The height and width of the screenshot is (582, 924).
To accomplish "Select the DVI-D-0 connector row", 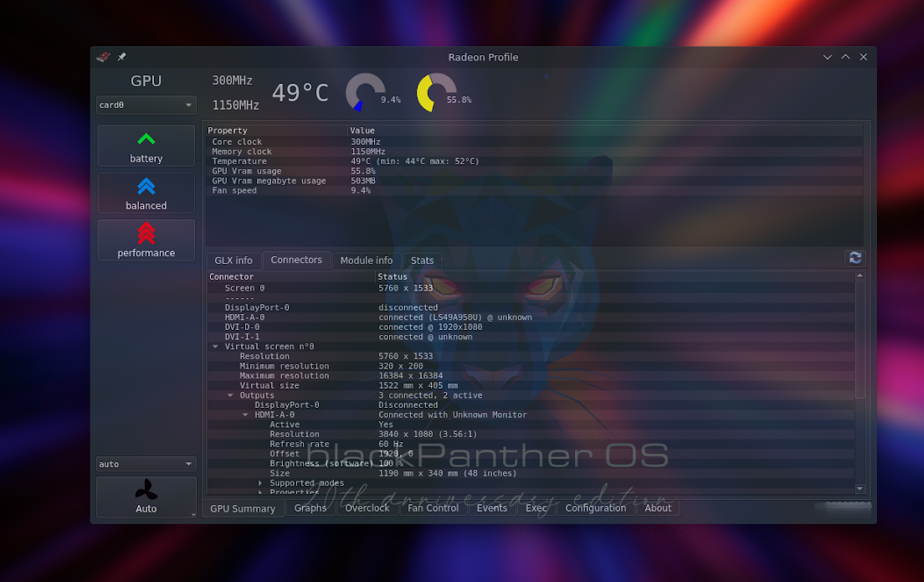I will (x=531, y=327).
